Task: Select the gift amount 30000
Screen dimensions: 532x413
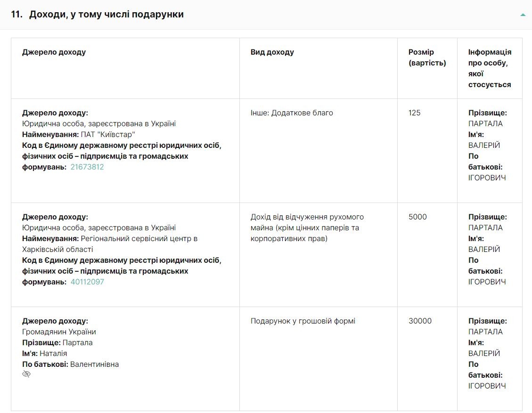Action: [420, 321]
